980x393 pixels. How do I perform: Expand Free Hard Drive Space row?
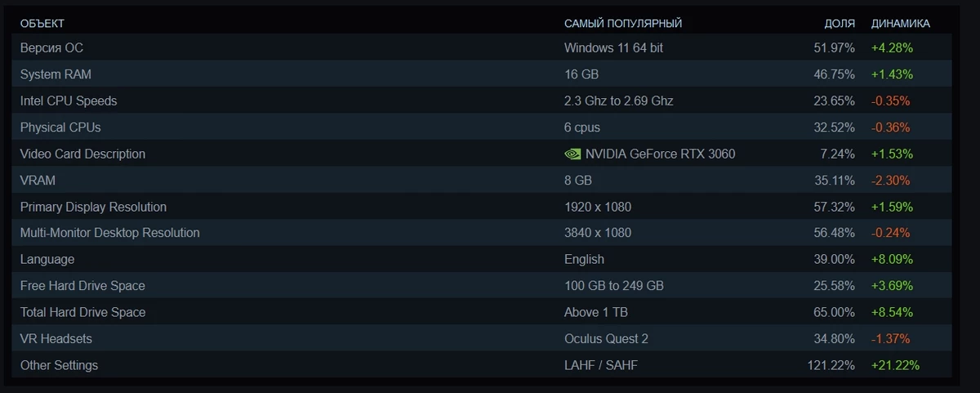click(x=482, y=286)
